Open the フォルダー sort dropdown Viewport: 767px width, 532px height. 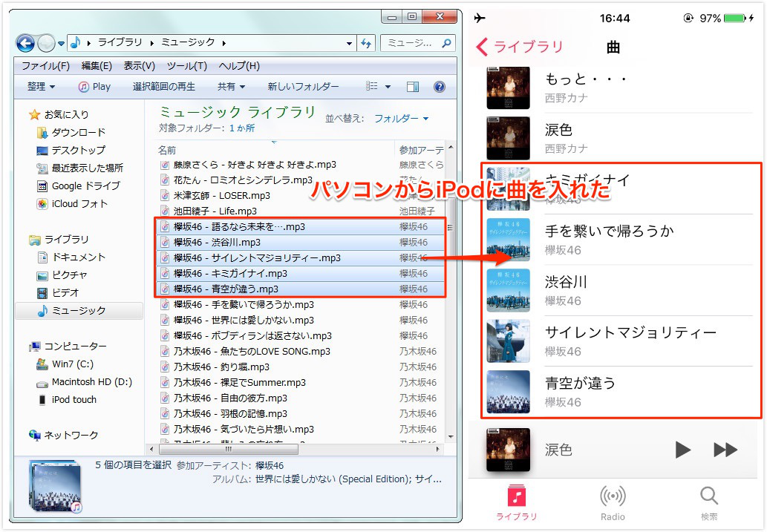pos(401,118)
